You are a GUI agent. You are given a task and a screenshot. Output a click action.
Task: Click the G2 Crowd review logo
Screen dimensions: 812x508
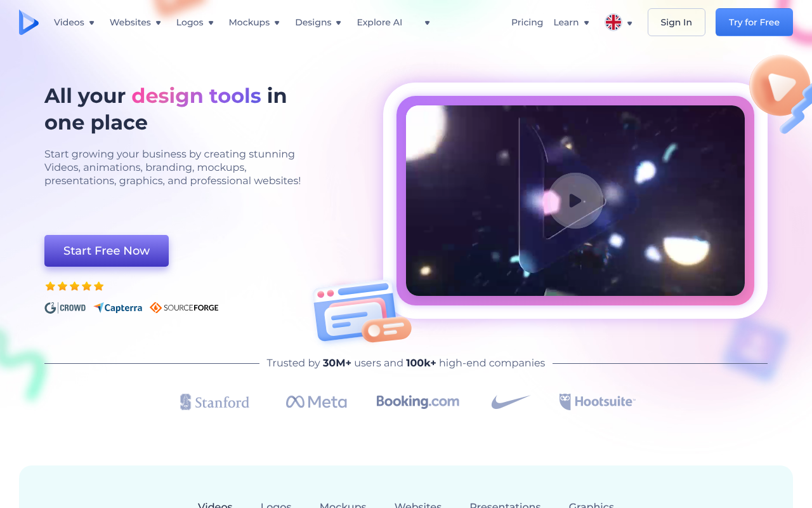pyautogui.click(x=65, y=308)
